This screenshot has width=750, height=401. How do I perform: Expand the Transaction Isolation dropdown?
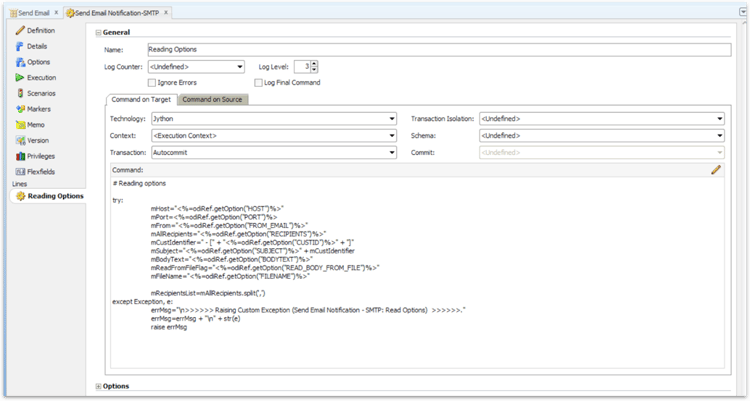coord(718,118)
